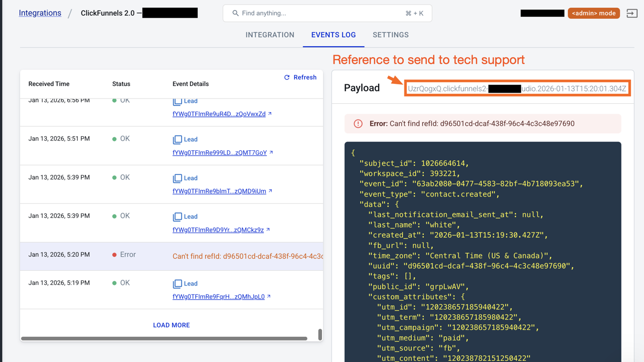Select the Error row at 5:20 PM
Image resolution: width=644 pixels, height=362 pixels.
pyautogui.click(x=171, y=256)
